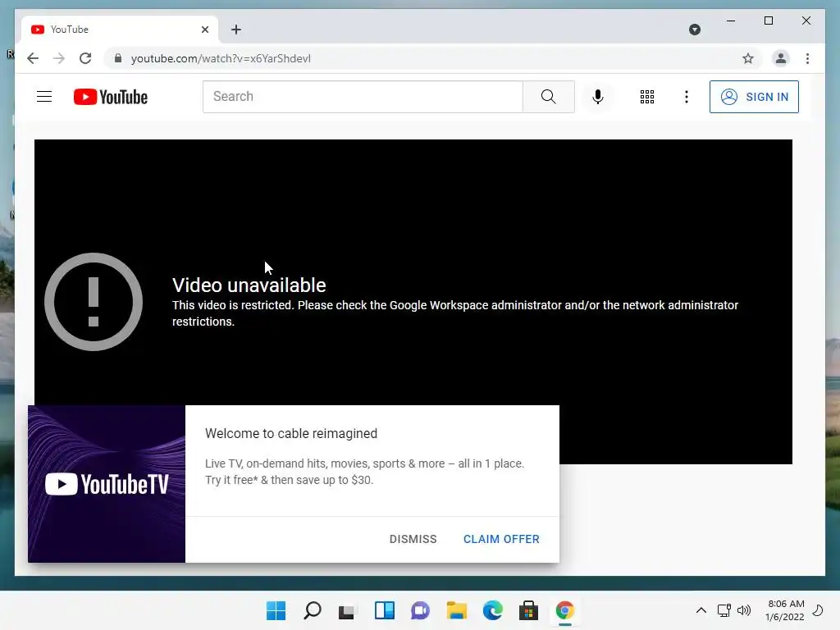Search with your voice microphone icon
This screenshot has height=630, width=840.
(x=598, y=97)
